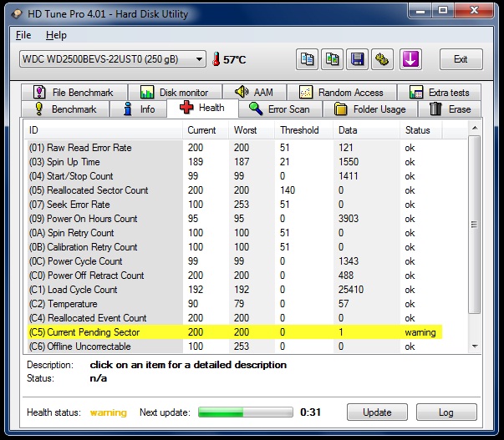Viewport: 504px width, 440px height.
Task: Click the thermometer temperature icon
Action: 216,59
